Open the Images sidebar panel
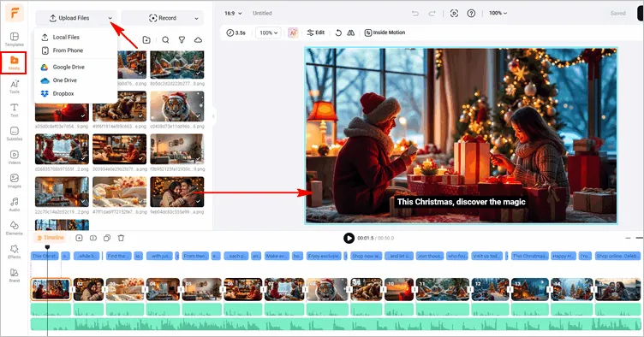 [x=15, y=180]
